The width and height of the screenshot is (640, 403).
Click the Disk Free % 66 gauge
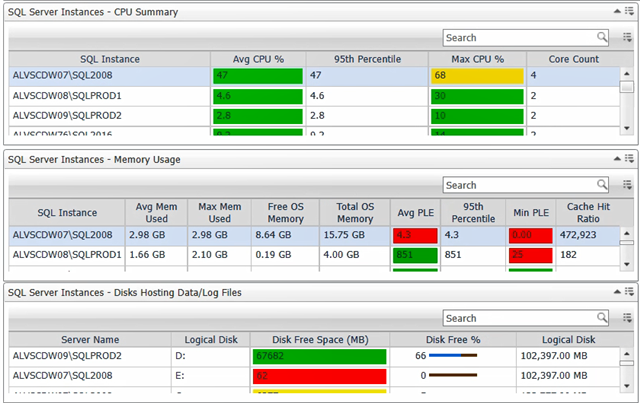[453, 356]
